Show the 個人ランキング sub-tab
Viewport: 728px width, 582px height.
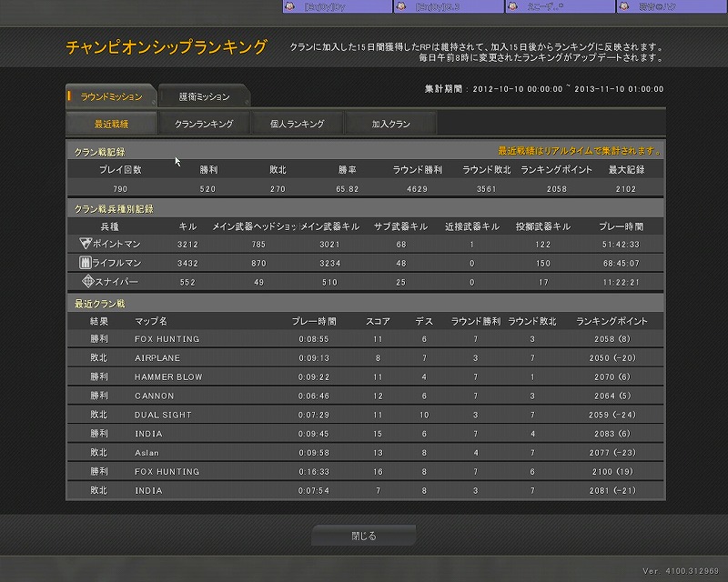click(x=297, y=123)
